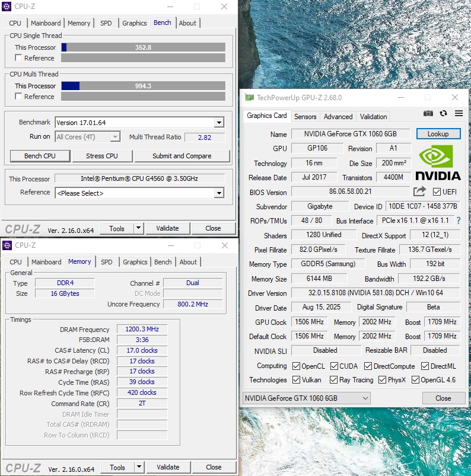Image resolution: width=471 pixels, height=476 pixels.
Task: Open SPD tab in Bench window
Action: point(106,23)
